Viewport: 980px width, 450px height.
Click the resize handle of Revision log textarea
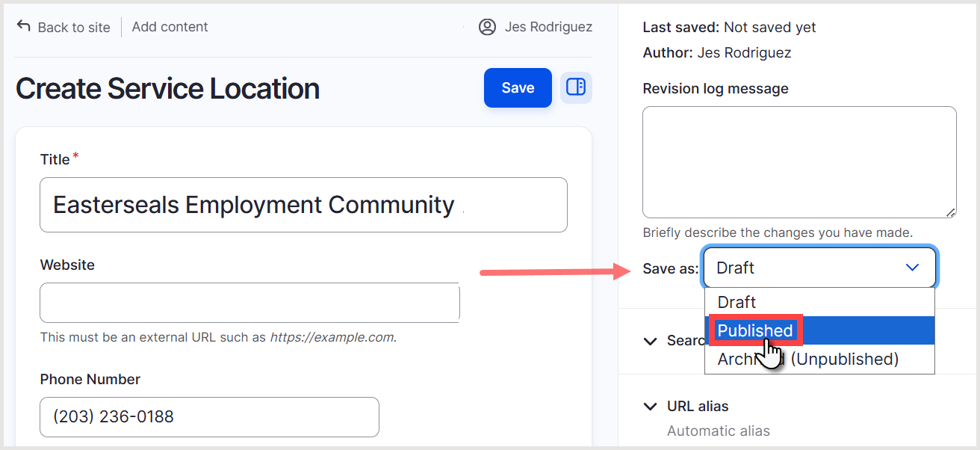(x=951, y=213)
